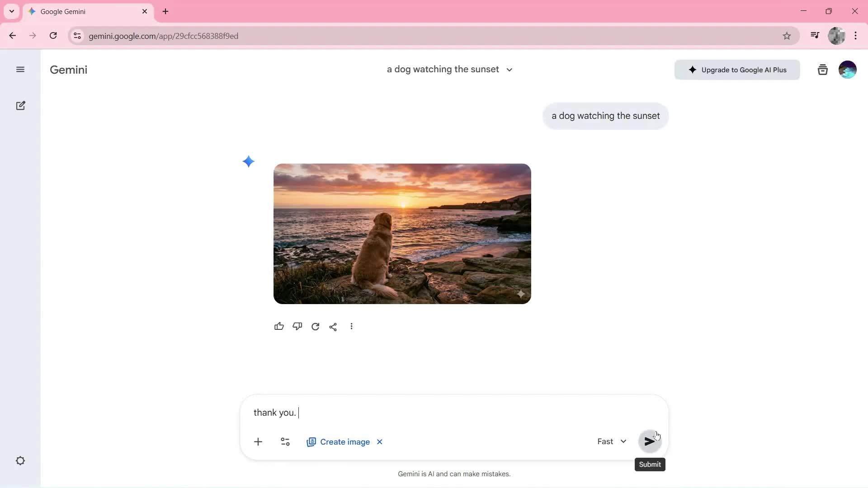Open Gemini settings gear

20,460
